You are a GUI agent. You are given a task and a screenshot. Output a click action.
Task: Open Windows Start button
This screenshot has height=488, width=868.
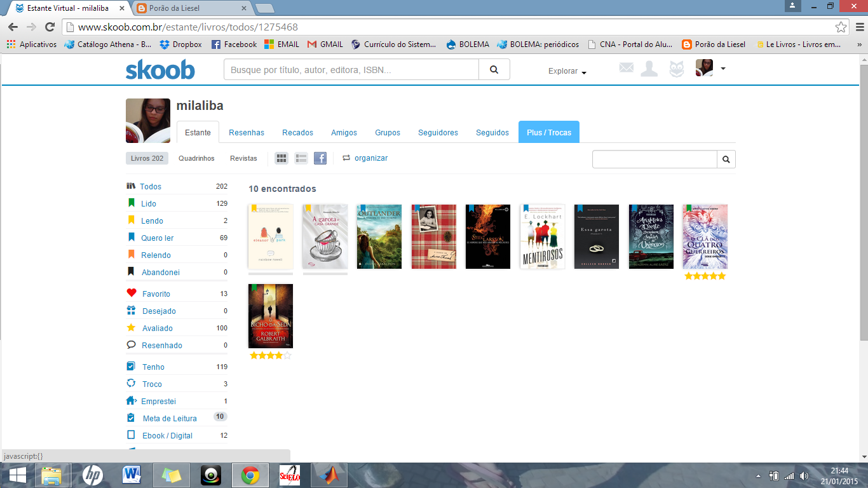[18, 475]
